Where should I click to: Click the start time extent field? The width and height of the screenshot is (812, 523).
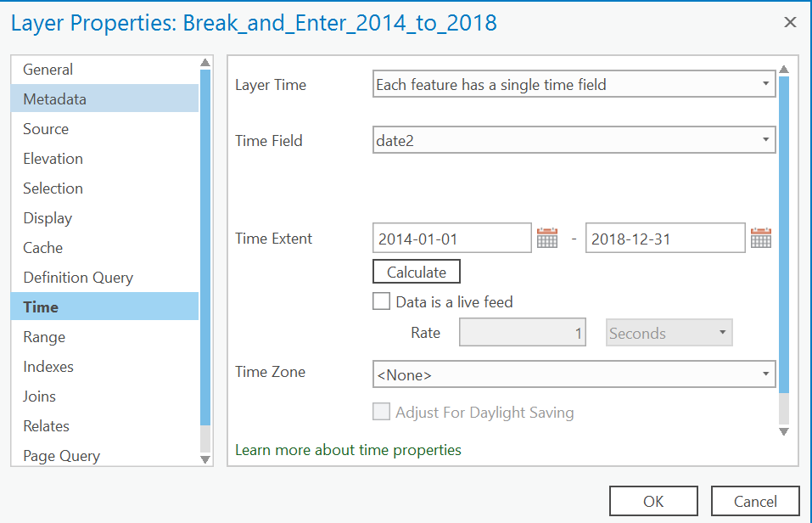(x=451, y=239)
